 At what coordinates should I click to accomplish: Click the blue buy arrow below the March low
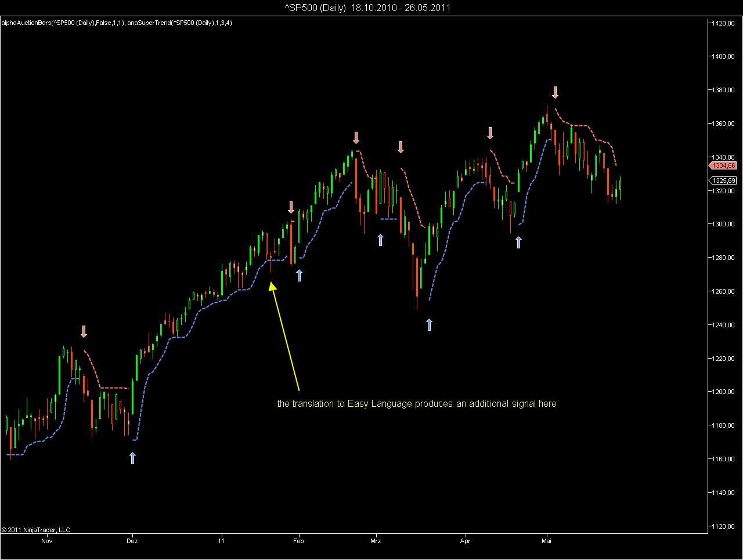pyautogui.click(x=429, y=324)
